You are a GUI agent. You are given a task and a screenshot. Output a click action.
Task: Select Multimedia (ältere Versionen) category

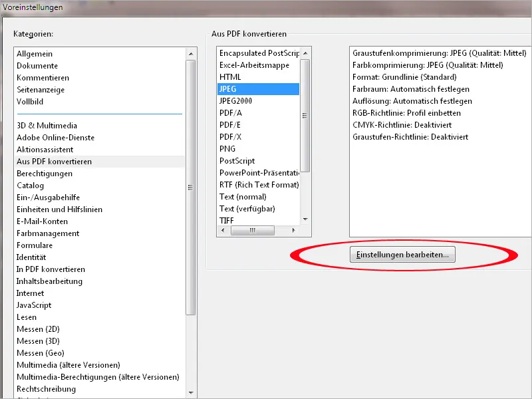coord(68,364)
